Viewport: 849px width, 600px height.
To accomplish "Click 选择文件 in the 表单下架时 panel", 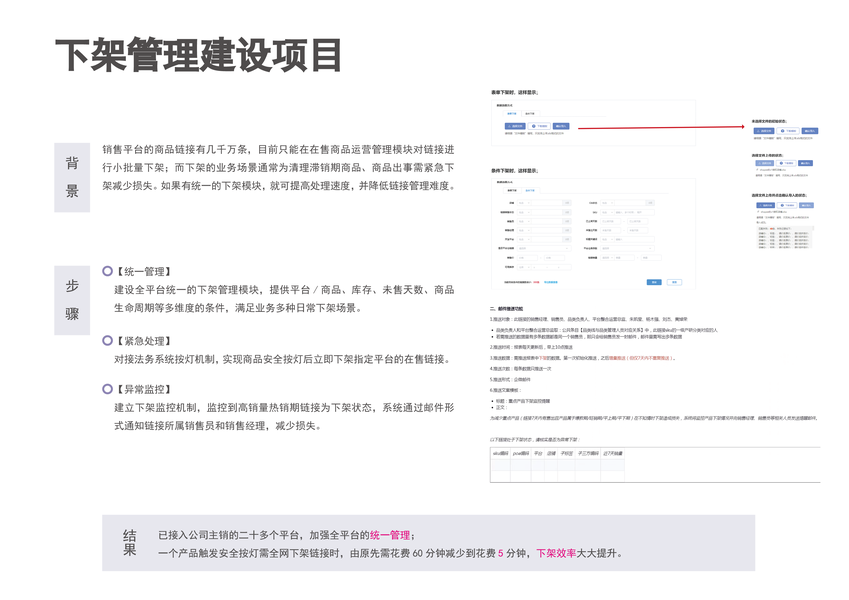I will (515, 126).
